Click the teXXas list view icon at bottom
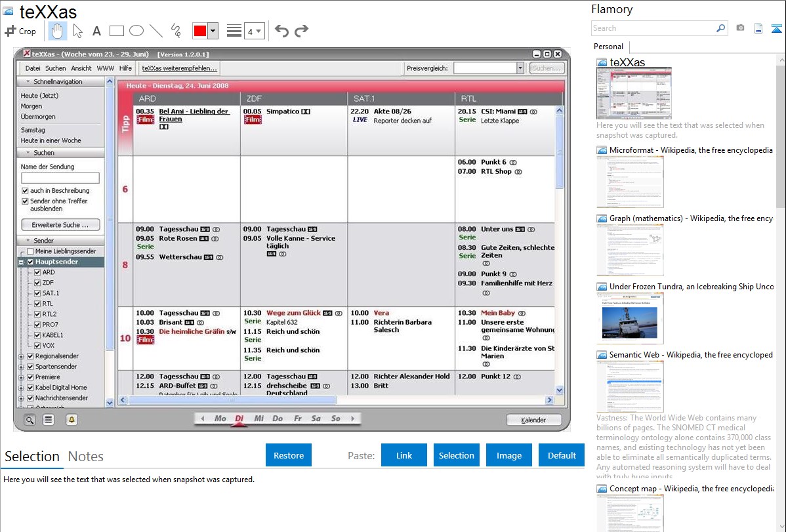This screenshot has width=786, height=532. (x=48, y=420)
